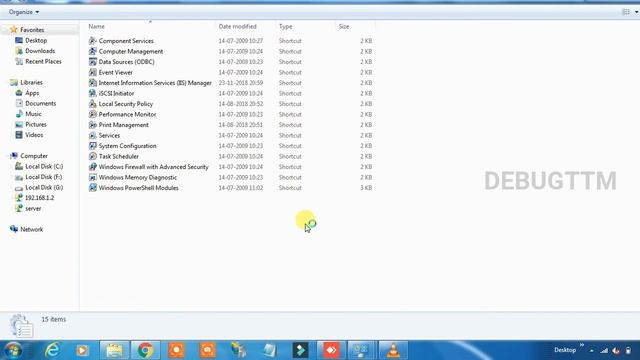Viewport: 640px width, 360px height.
Task: Sort by the Size column header
Action: (344, 27)
